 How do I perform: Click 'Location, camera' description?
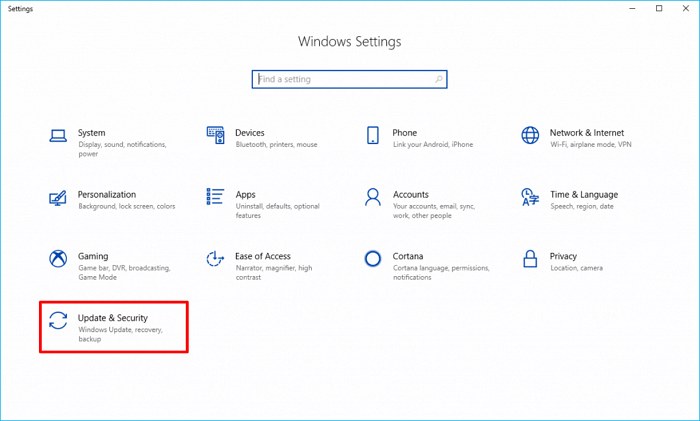[x=576, y=268]
